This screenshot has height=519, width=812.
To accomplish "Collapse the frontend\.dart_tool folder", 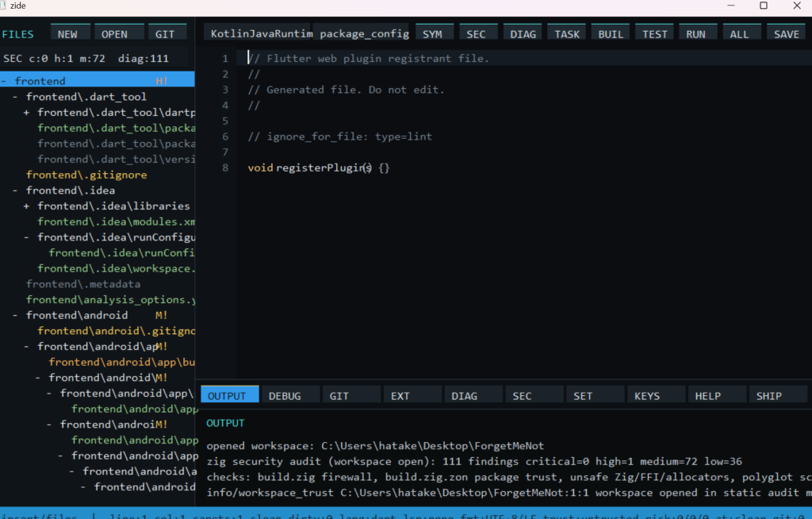I will (15, 97).
